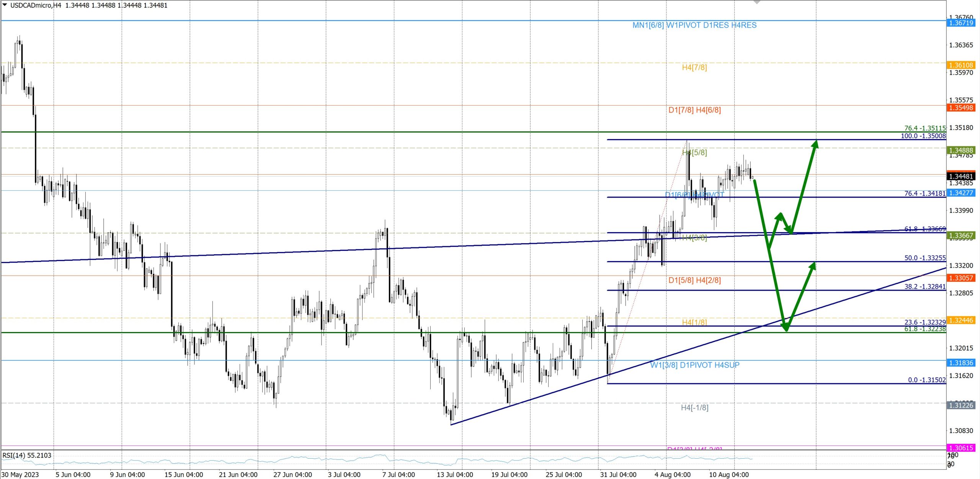The width and height of the screenshot is (980, 479).
Task: Click the black current price 1.34481 tag
Action: 960,177
